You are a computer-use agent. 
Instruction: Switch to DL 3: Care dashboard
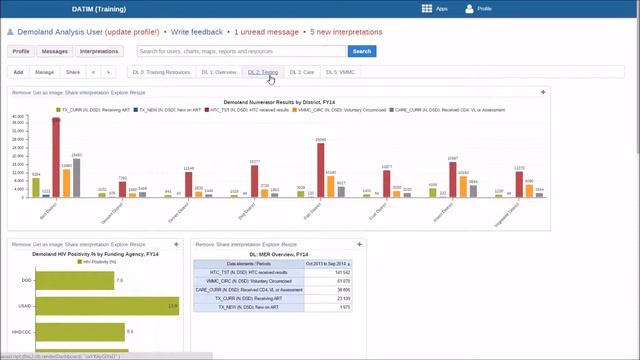click(x=302, y=72)
